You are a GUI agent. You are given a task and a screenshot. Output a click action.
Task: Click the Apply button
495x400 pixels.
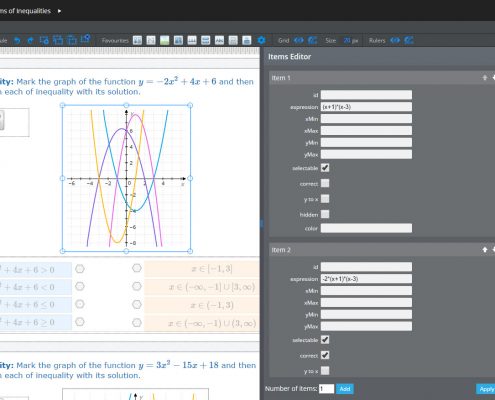pyautogui.click(x=486, y=389)
